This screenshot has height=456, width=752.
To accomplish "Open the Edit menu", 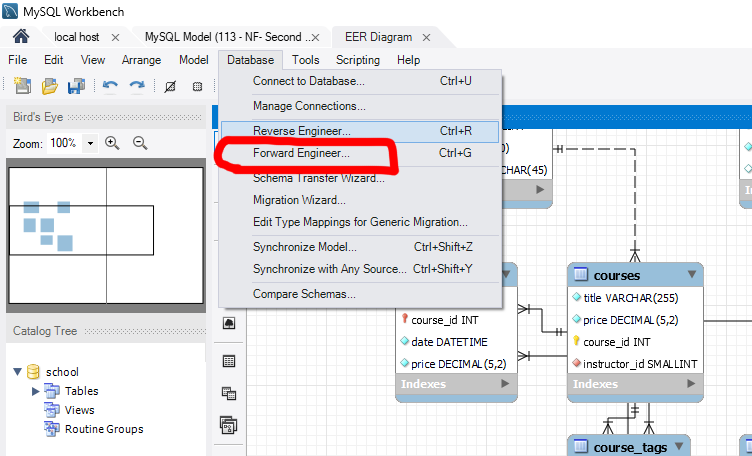I will [54, 60].
